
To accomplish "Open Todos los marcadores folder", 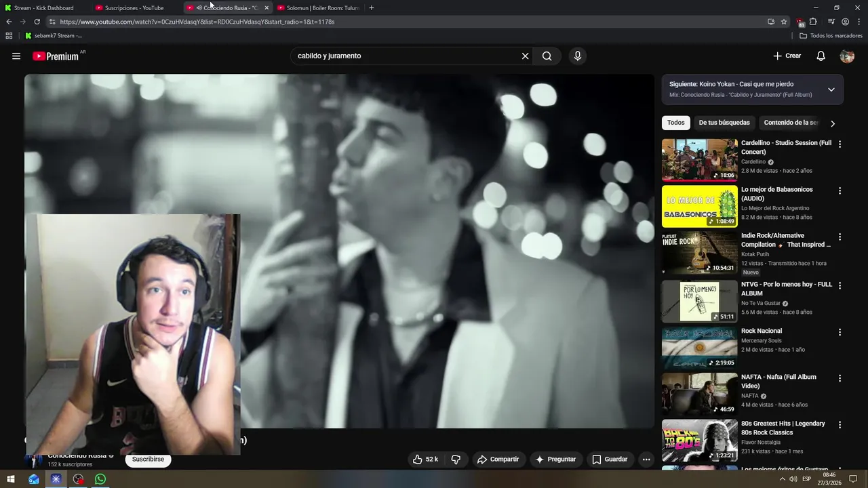I will (831, 35).
